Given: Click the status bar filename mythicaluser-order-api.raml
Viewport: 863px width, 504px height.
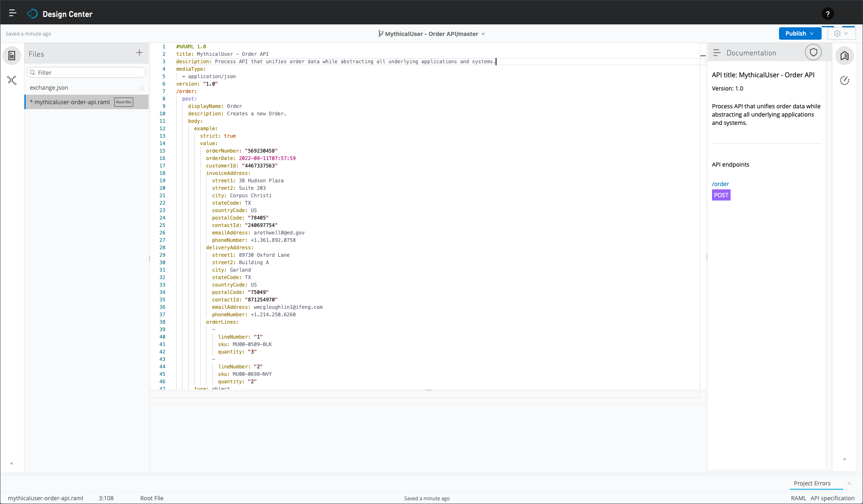Looking at the screenshot, I should click(x=46, y=498).
